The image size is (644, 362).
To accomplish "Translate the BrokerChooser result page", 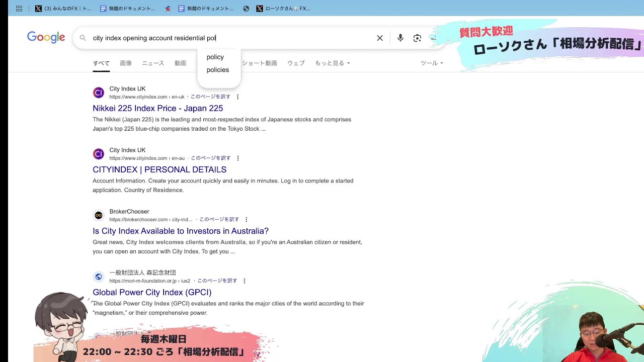I will (x=219, y=220).
